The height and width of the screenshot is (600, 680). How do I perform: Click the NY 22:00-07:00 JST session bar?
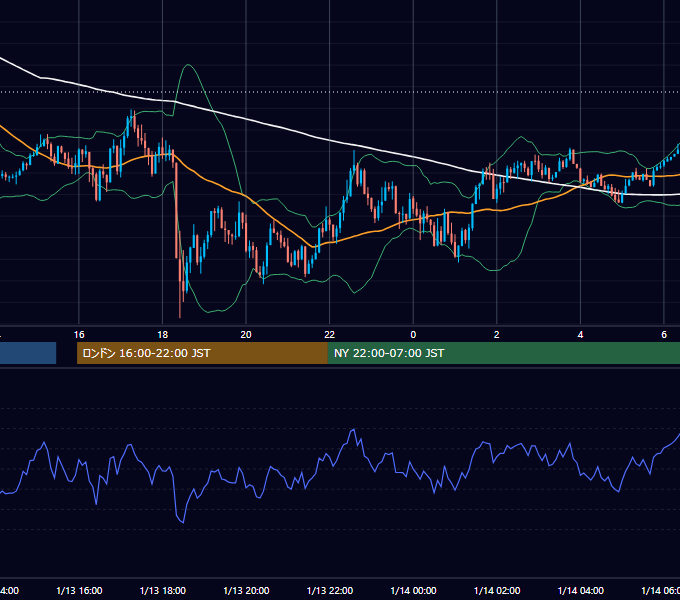tap(503, 353)
